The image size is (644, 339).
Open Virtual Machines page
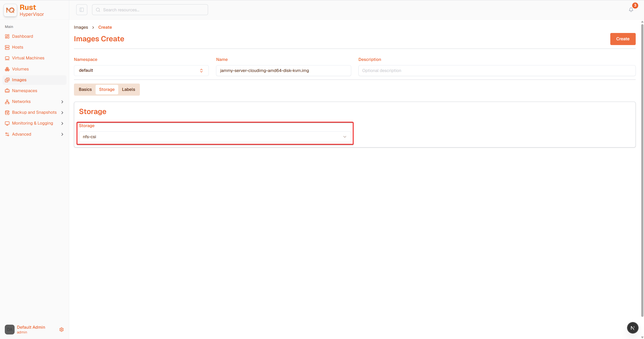click(28, 58)
